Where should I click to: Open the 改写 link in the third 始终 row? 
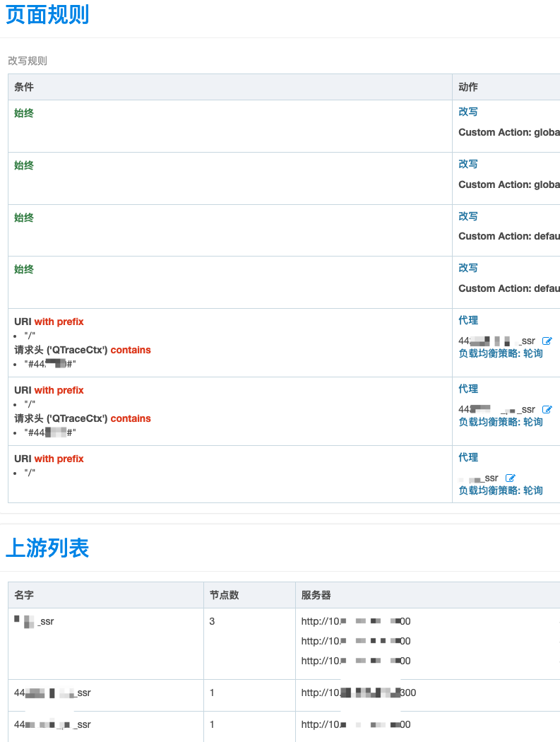(x=468, y=216)
